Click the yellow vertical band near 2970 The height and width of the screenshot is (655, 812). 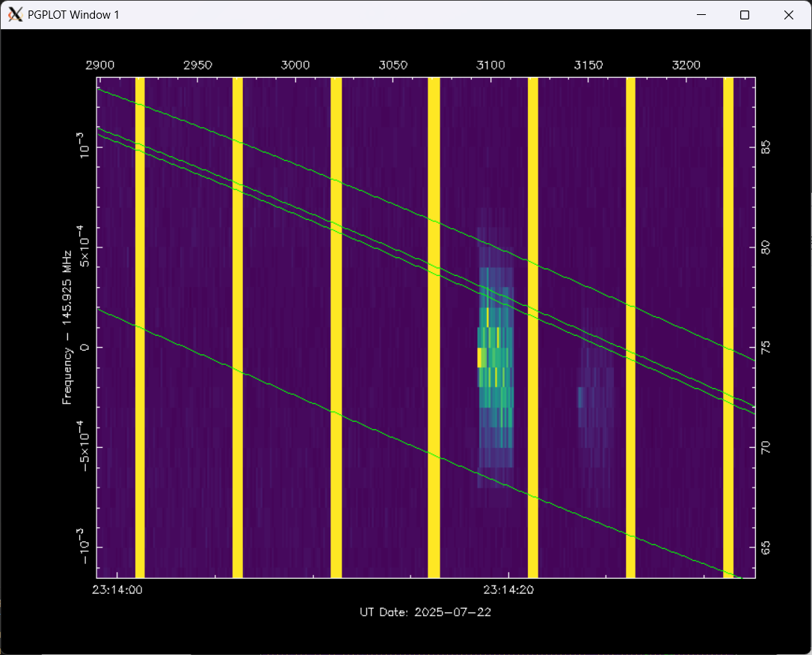pos(238,327)
